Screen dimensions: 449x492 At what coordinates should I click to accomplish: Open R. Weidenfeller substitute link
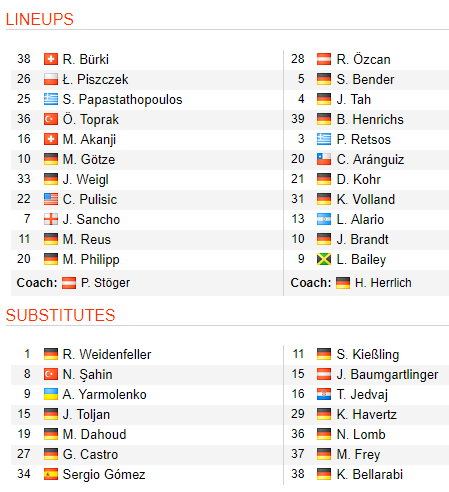pos(107,354)
